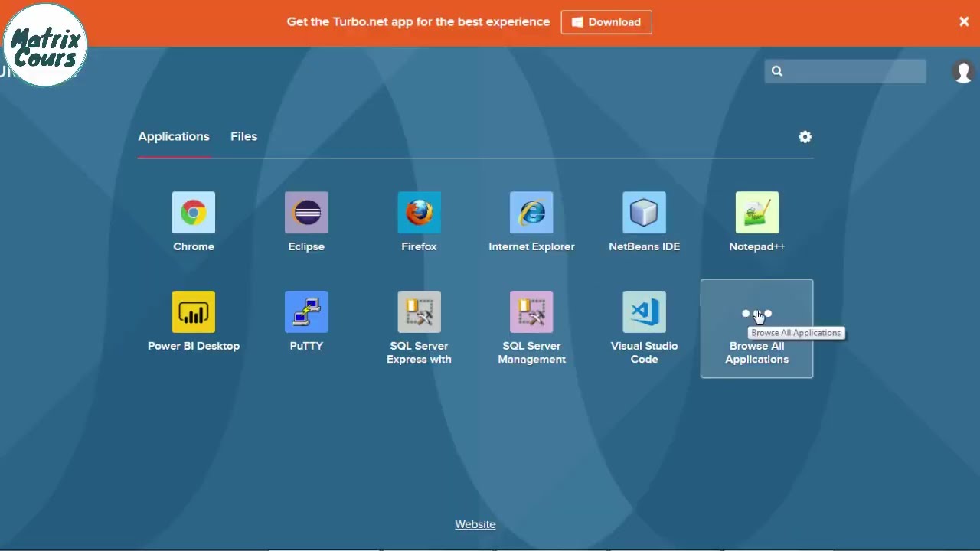
Task: Open the NetBeans IDE icon
Action: click(x=644, y=212)
